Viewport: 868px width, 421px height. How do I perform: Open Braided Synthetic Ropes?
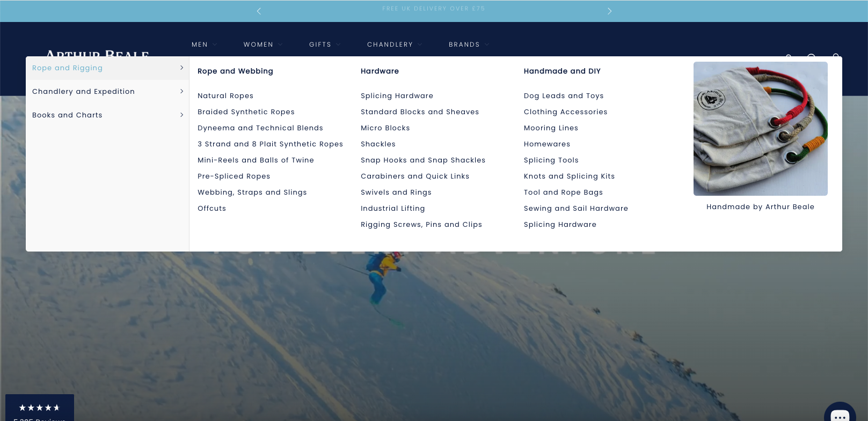point(246,112)
